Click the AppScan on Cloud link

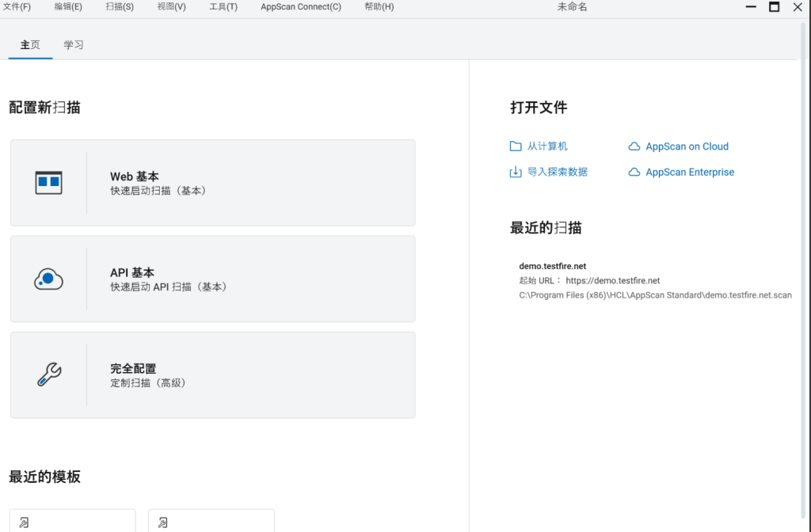(686, 146)
